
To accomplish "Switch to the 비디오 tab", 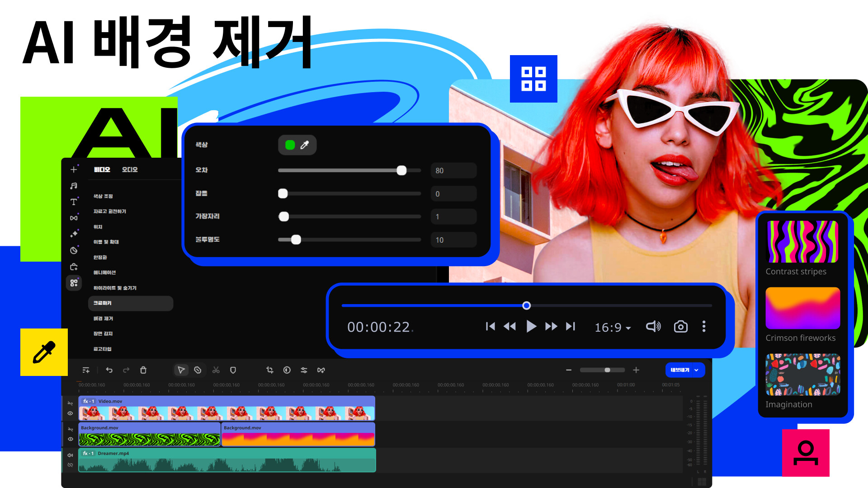I will [102, 169].
